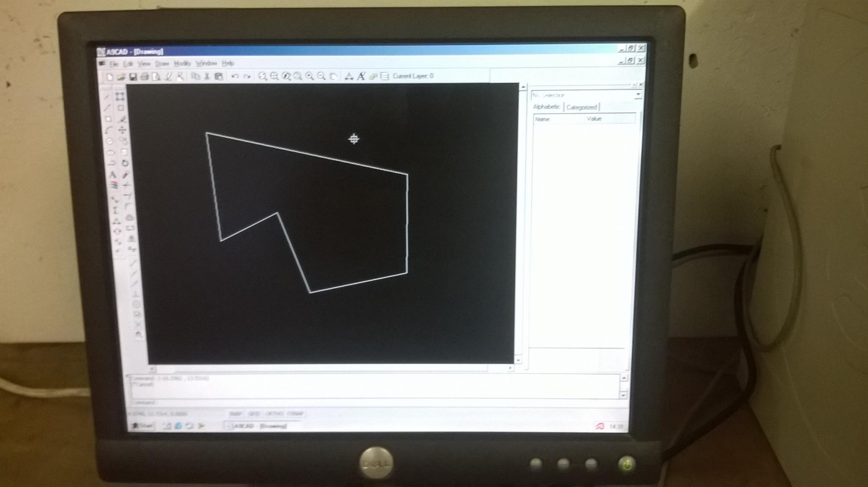Toggle SNAP mode in status bar
The height and width of the screenshot is (487, 868).
(x=235, y=414)
